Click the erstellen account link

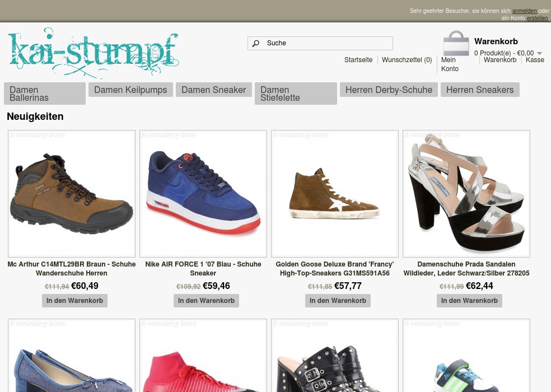(x=538, y=18)
